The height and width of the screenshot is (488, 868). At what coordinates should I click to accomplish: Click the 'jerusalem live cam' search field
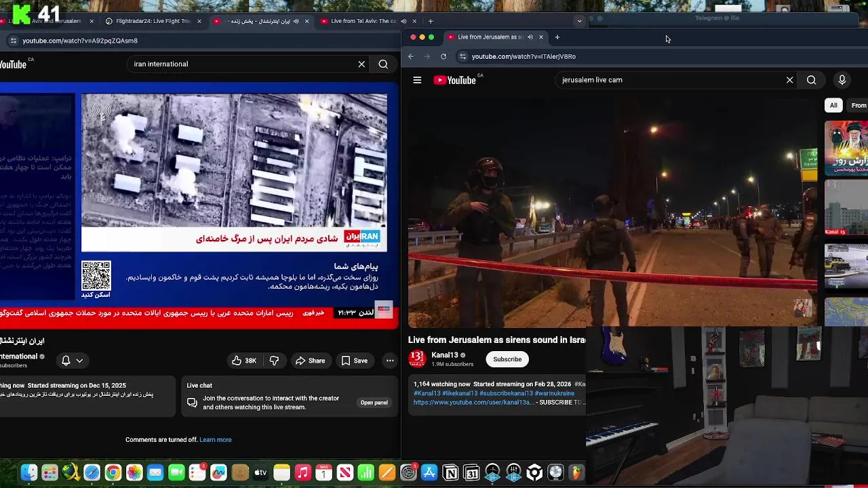click(x=671, y=80)
